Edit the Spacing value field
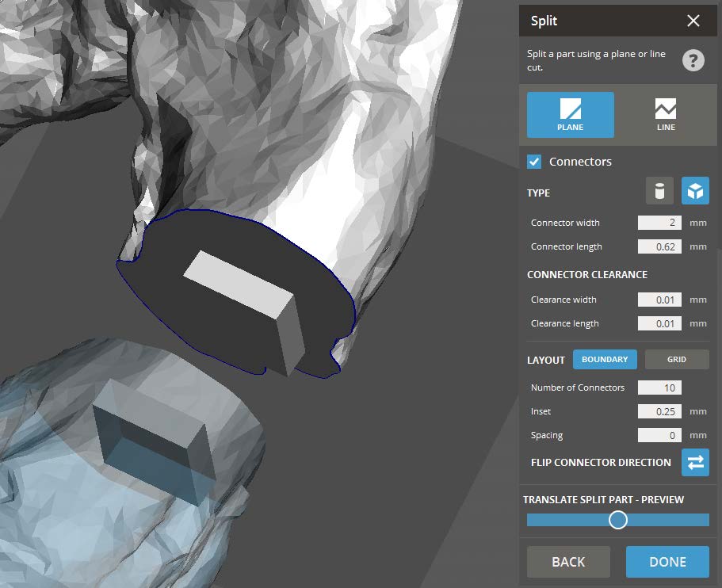 coord(659,436)
